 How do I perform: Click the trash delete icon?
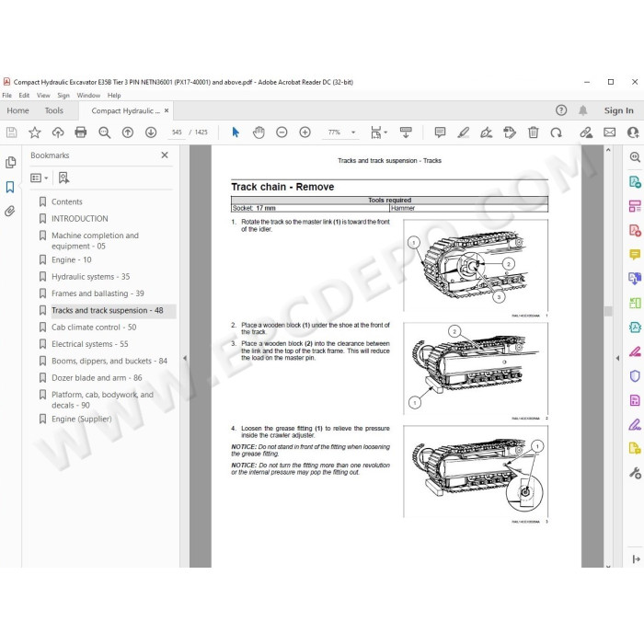(533, 132)
